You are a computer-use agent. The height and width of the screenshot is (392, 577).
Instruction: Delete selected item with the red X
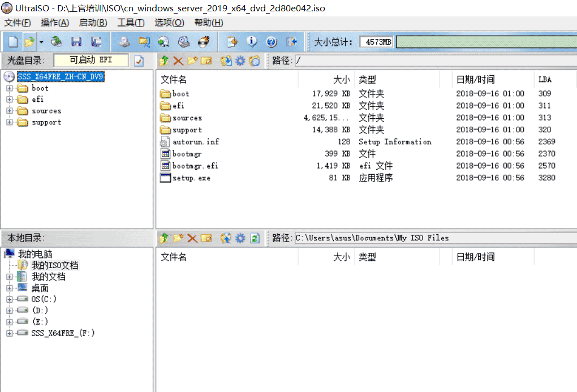(177, 61)
